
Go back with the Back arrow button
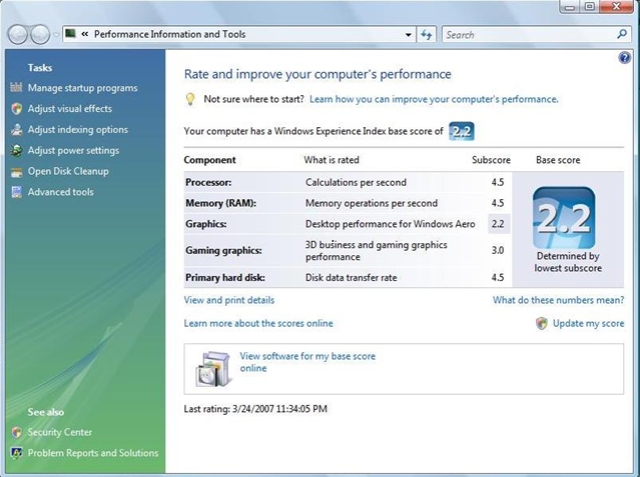click(x=18, y=35)
